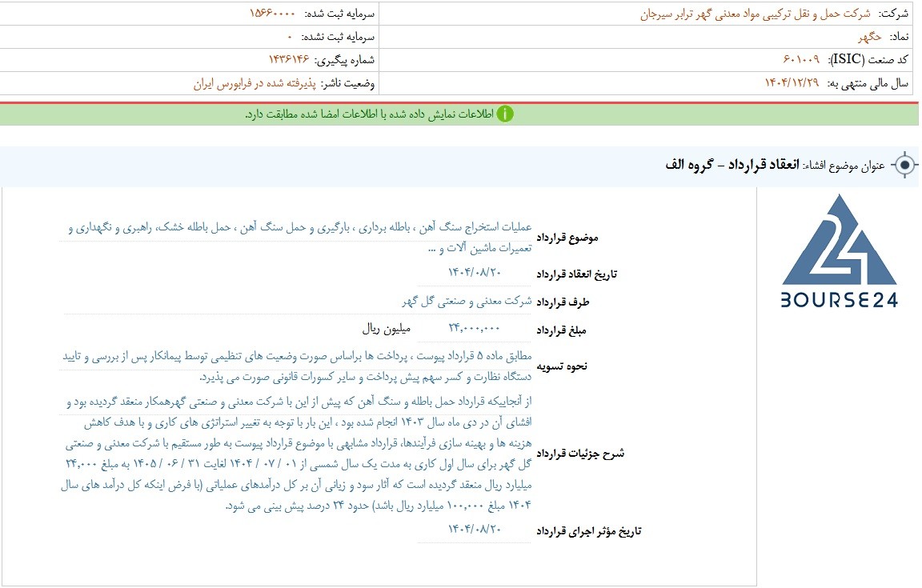
Task: Click the BOURSE24 text under logo
Action: pos(839,301)
